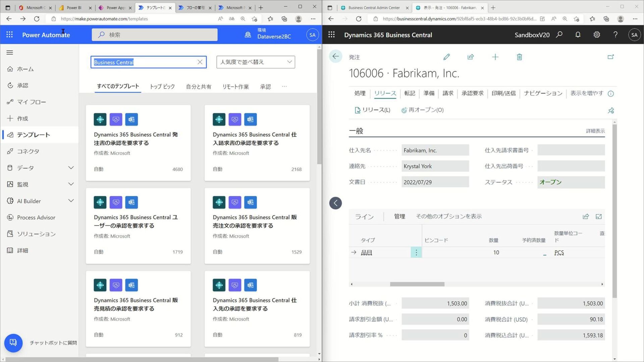This screenshot has width=644, height=362.
Task: Open the chatbot question button
Action: 13,343
